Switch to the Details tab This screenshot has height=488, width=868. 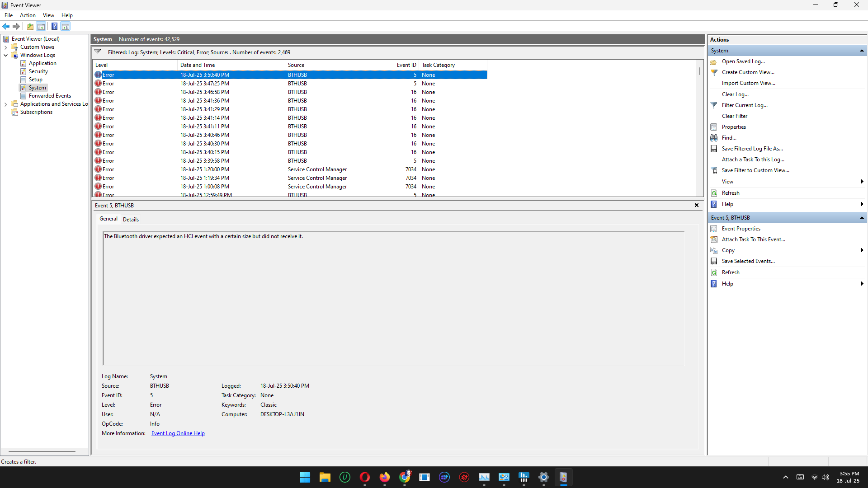(131, 220)
